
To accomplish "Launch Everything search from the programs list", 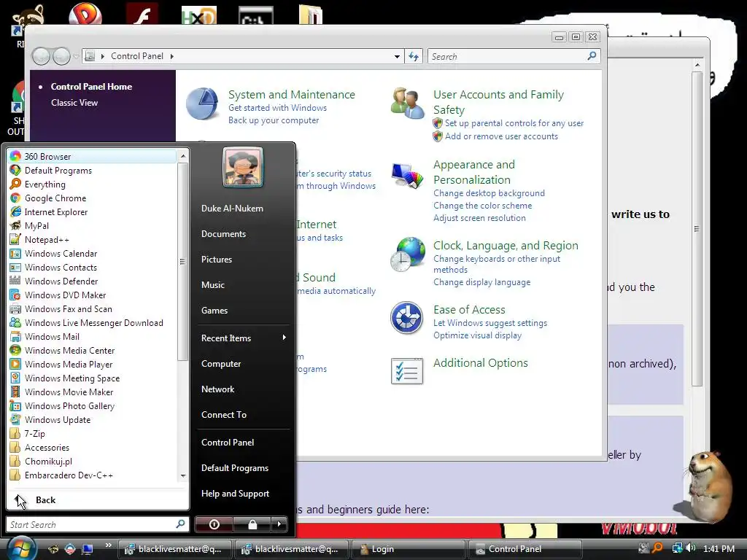I will [91, 184].
